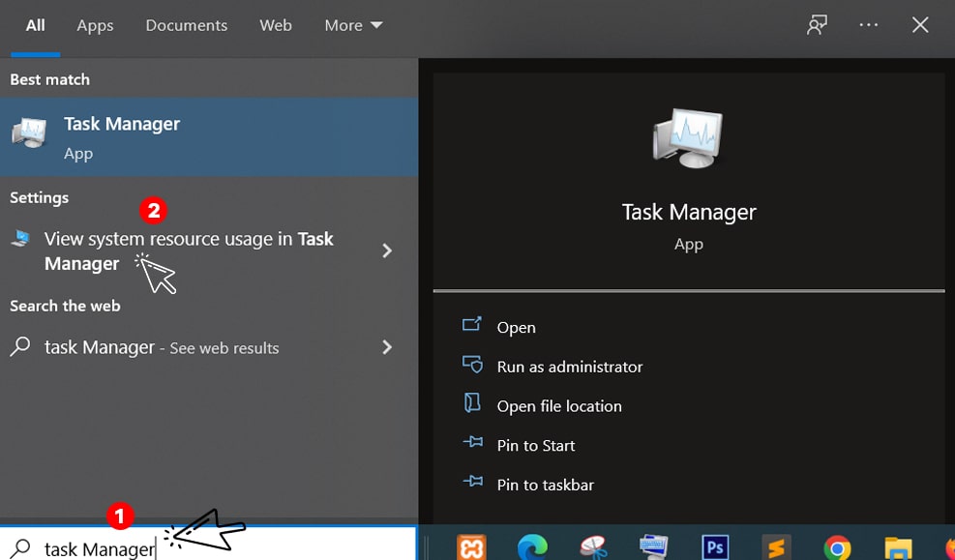This screenshot has height=560, width=955.
Task: Click the Task Manager icon in Best match
Action: [x=29, y=133]
